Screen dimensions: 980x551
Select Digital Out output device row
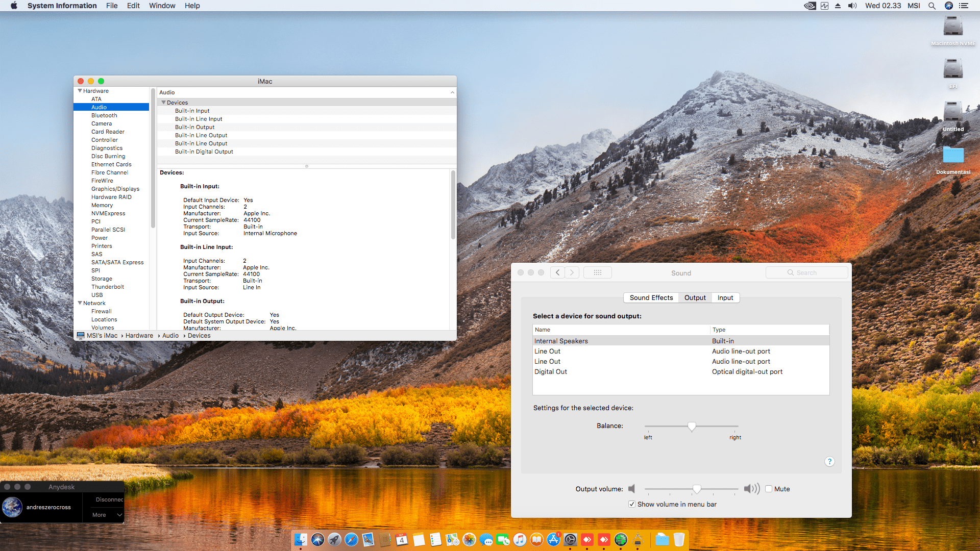551,371
